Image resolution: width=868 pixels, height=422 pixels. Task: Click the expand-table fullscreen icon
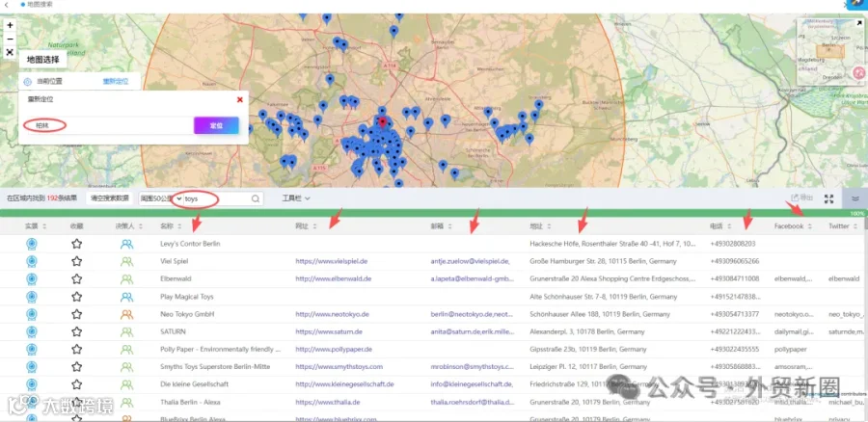point(828,198)
